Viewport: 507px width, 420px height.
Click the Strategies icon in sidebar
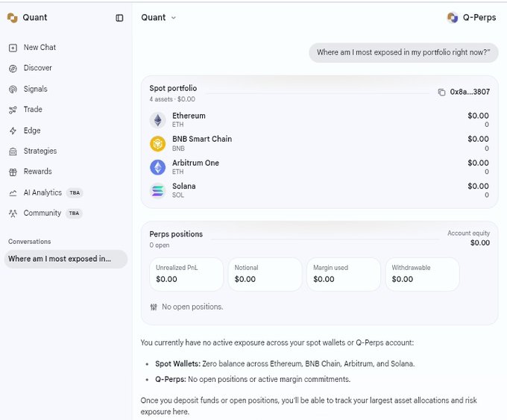point(13,151)
